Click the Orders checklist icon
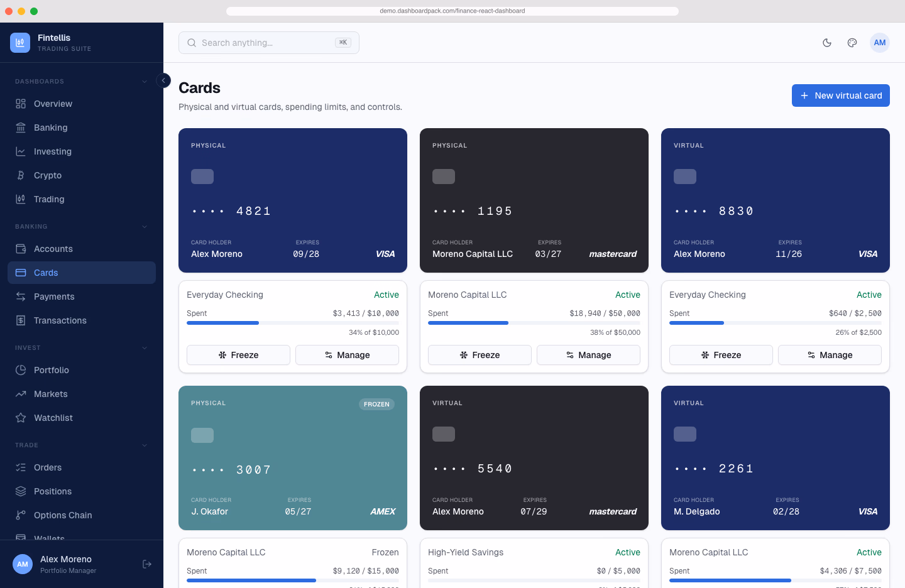Screen dimensions: 905x588 21,467
